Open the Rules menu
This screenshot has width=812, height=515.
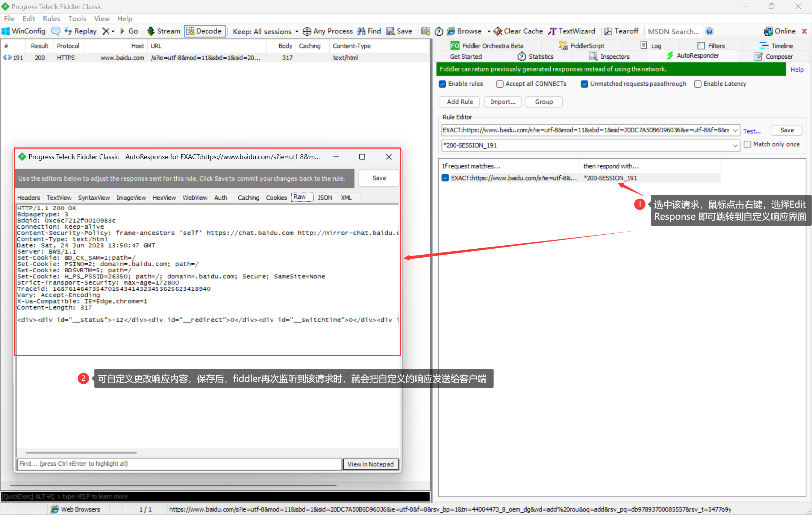[x=51, y=18]
